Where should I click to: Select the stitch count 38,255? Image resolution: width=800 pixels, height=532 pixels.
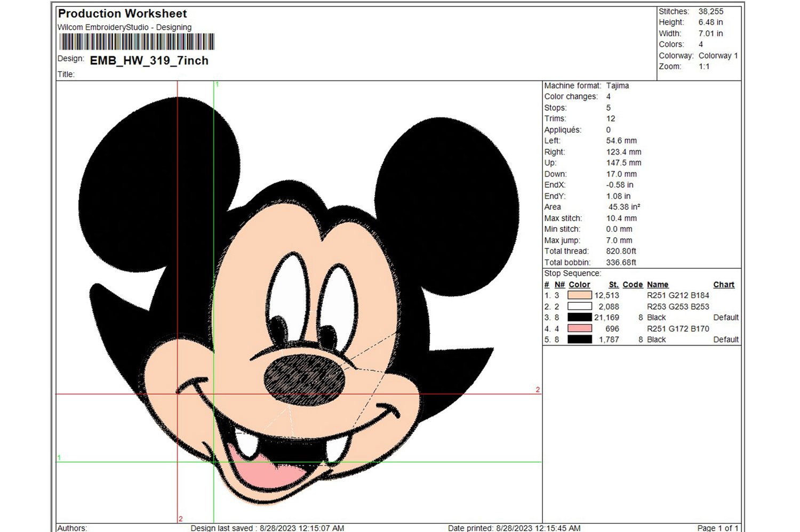point(711,11)
